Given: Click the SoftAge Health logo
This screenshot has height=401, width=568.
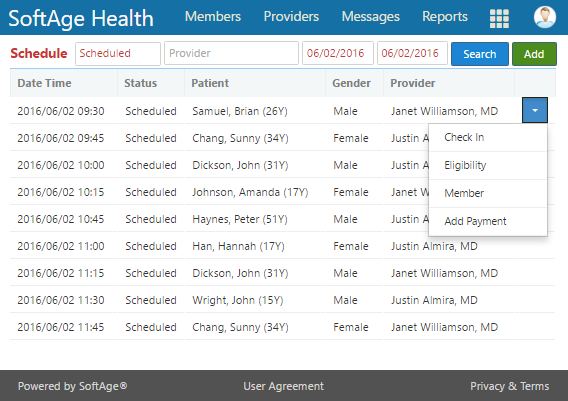Looking at the screenshot, I should pos(81,18).
